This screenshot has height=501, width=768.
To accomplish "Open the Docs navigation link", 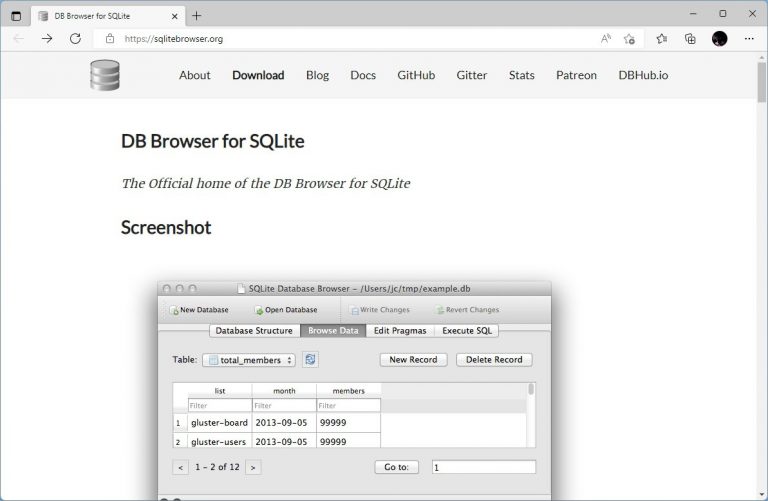I will (x=363, y=75).
